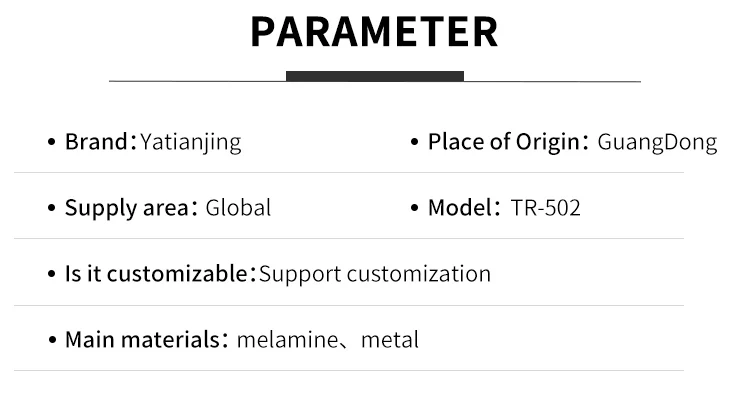Select the Place of Origin label

503,142
